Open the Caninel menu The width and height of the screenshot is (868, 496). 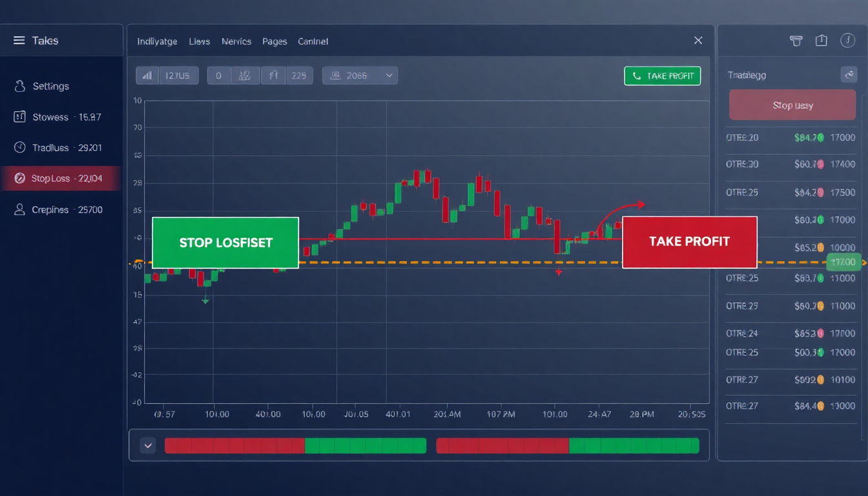pos(313,41)
